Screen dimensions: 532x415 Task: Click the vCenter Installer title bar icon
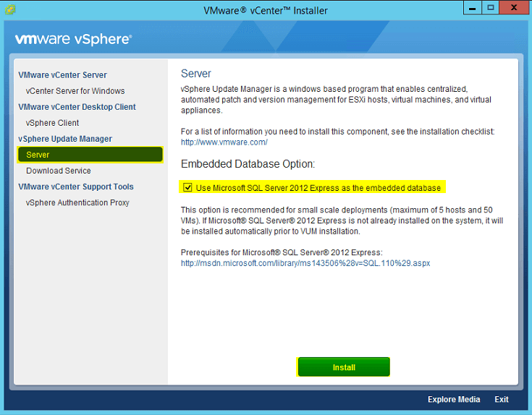click(10, 9)
